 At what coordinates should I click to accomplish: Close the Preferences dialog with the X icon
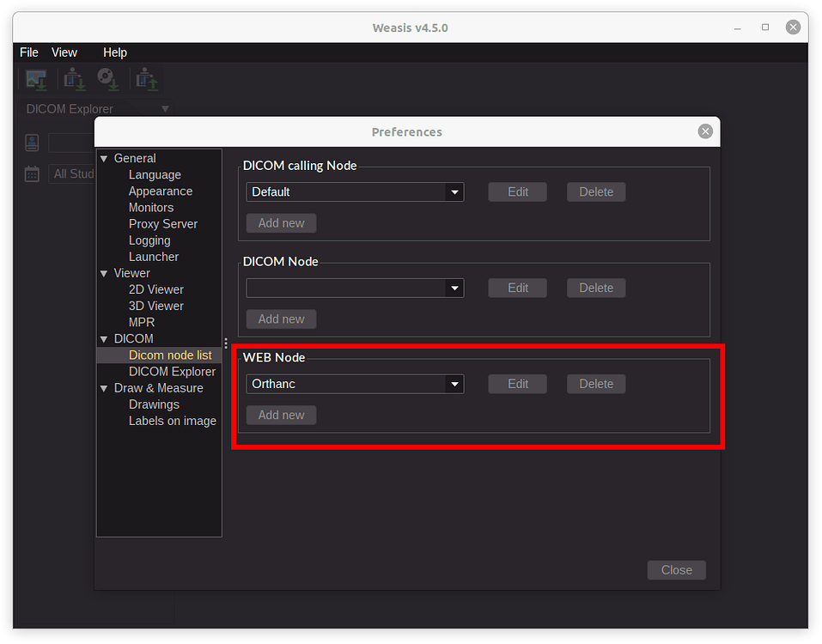pos(705,131)
